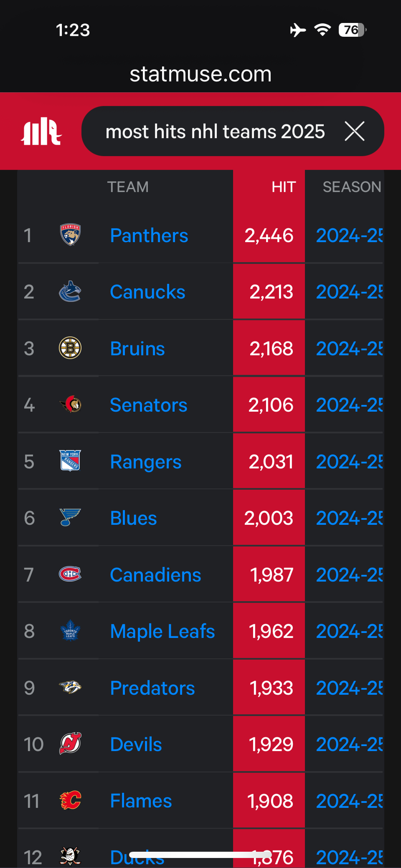
Task: Open the Panthers team link
Action: [x=149, y=235]
